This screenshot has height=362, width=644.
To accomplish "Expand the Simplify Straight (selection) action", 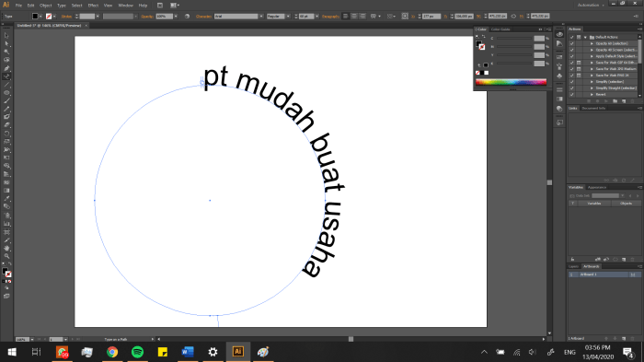I will 592,88.
